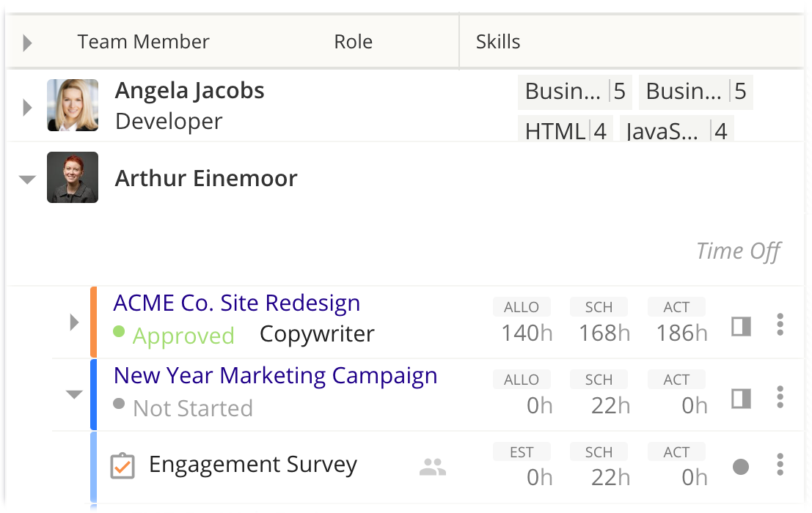This screenshot has height=513, width=812.
Task: Open side panel for ACME Co. Site Redesign
Action: pyautogui.click(x=741, y=326)
